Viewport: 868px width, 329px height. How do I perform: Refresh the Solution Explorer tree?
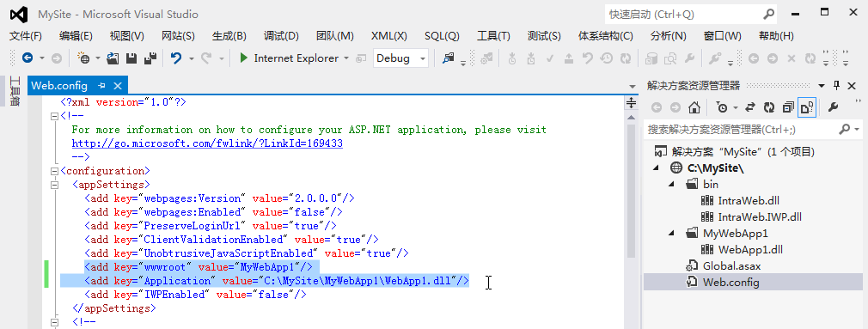[x=769, y=107]
